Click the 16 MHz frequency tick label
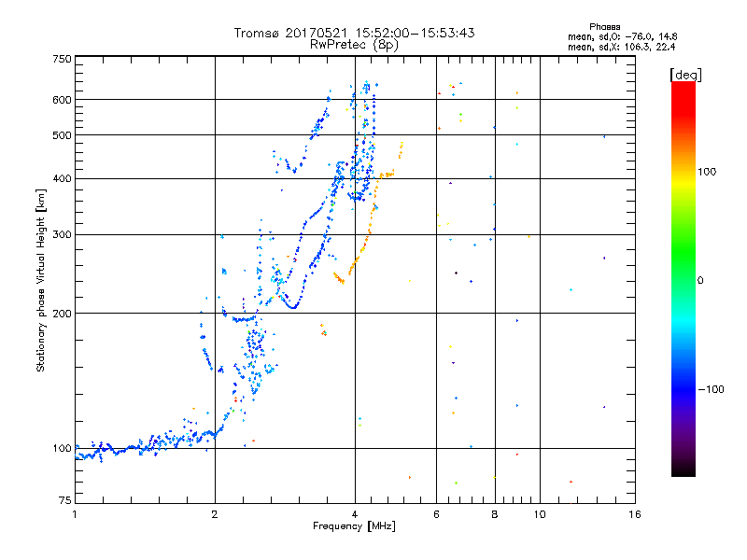The image size is (747, 560). tap(635, 514)
